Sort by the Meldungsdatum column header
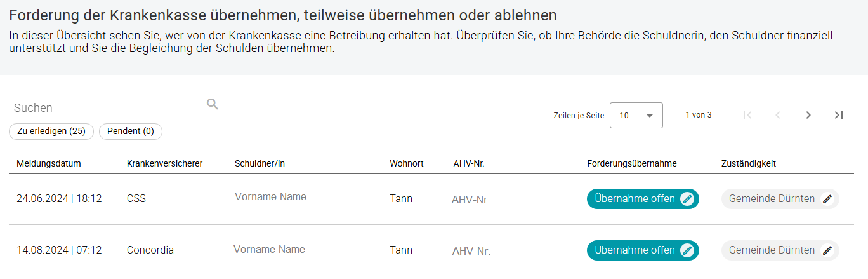The image size is (868, 279). point(49,163)
